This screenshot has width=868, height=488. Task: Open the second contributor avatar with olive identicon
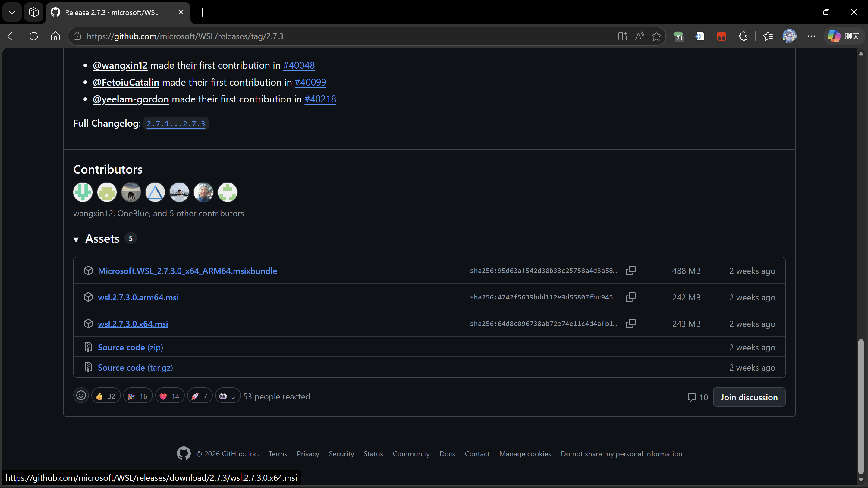(107, 192)
